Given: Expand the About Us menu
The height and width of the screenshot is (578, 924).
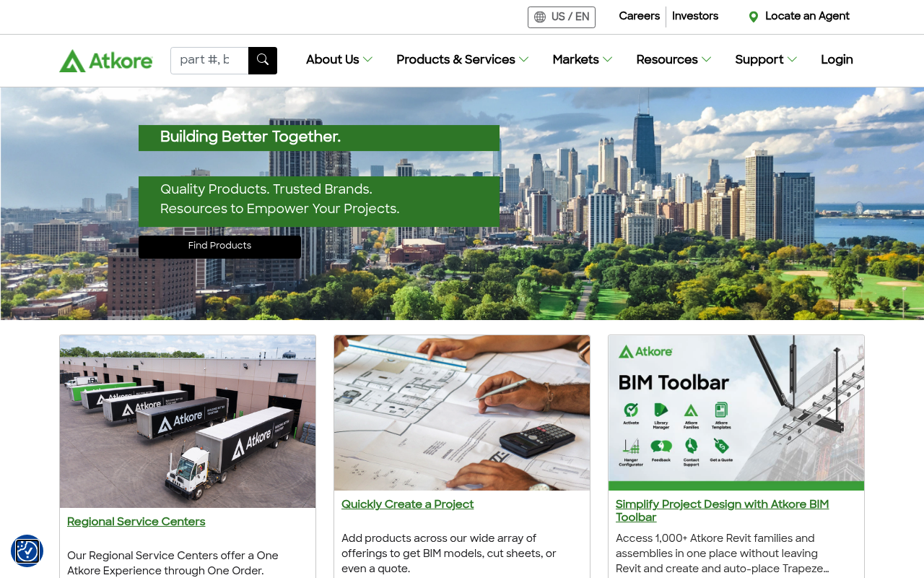Looking at the screenshot, I should coord(339,60).
